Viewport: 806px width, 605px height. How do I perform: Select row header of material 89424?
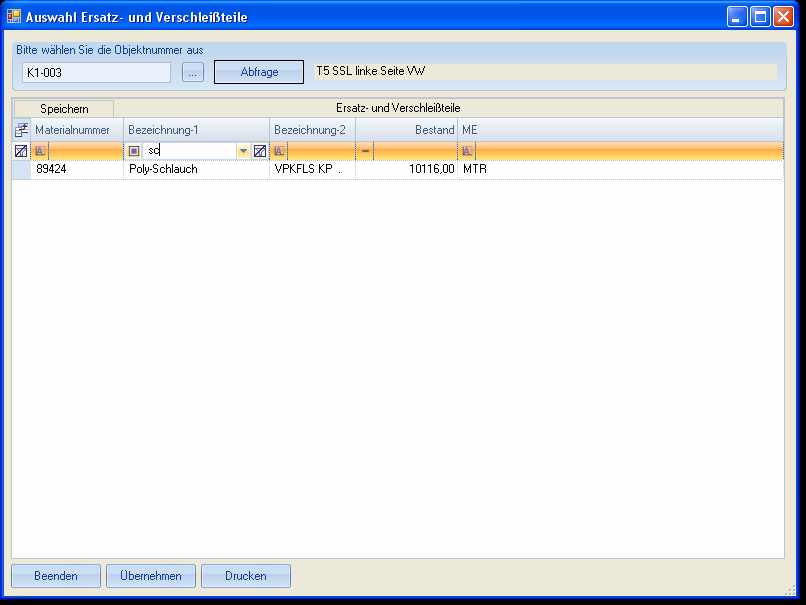(22, 169)
